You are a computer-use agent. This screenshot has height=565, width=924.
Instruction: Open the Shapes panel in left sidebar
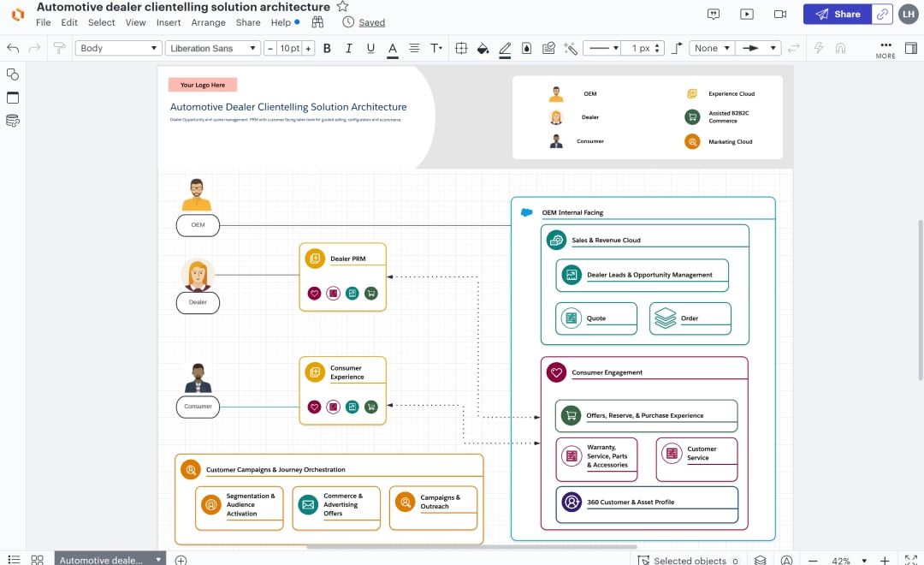point(13,74)
